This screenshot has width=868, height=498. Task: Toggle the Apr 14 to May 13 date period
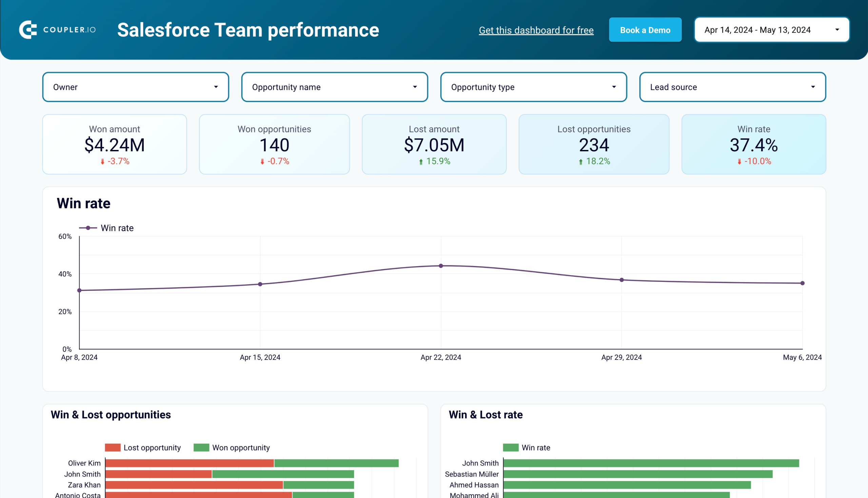coord(772,28)
